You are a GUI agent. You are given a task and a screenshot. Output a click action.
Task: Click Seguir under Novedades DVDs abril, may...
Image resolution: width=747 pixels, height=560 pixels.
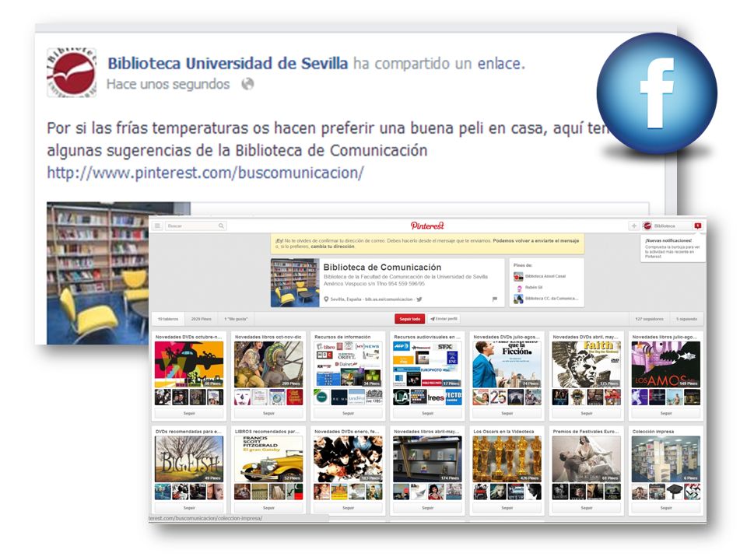point(587,413)
